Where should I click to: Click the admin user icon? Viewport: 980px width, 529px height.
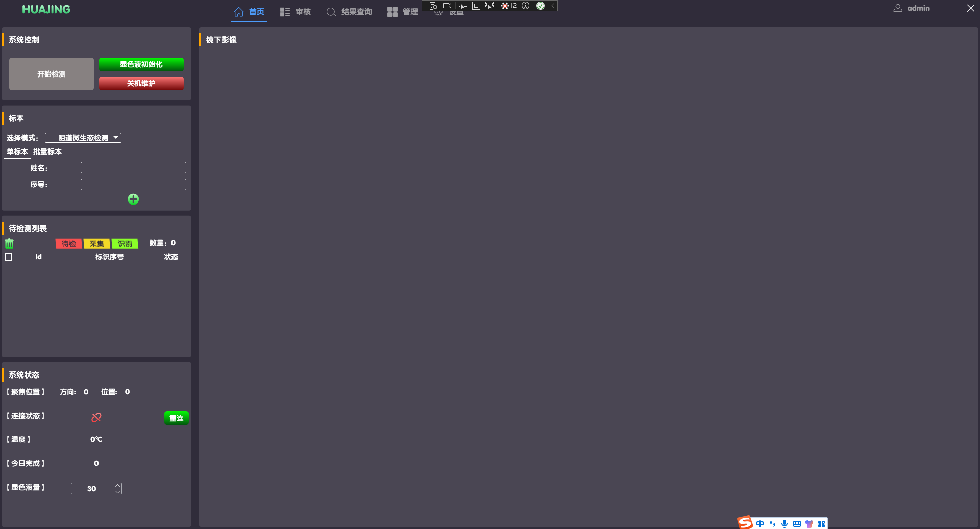point(898,8)
